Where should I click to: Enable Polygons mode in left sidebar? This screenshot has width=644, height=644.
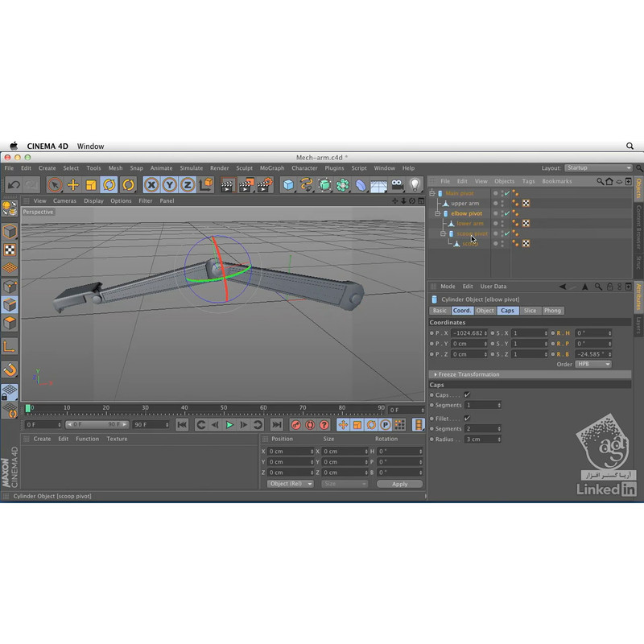tap(10, 324)
